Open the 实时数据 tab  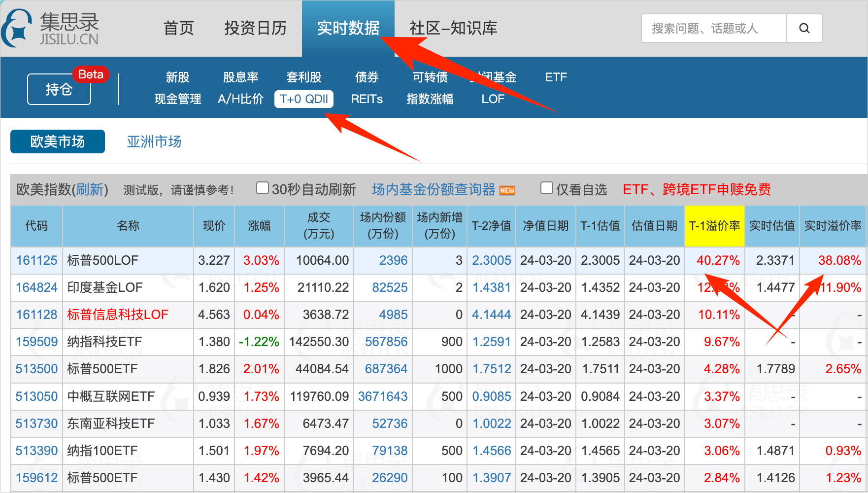348,28
